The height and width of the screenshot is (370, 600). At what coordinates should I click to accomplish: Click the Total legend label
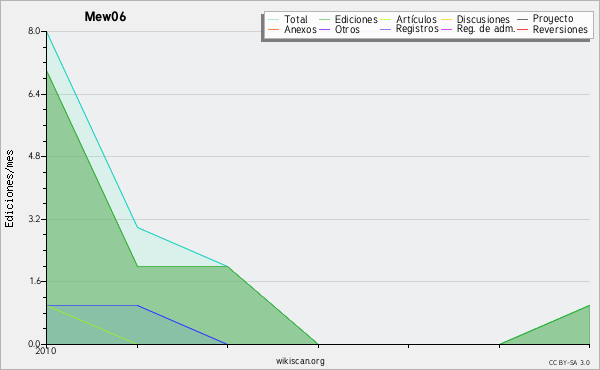[296, 19]
